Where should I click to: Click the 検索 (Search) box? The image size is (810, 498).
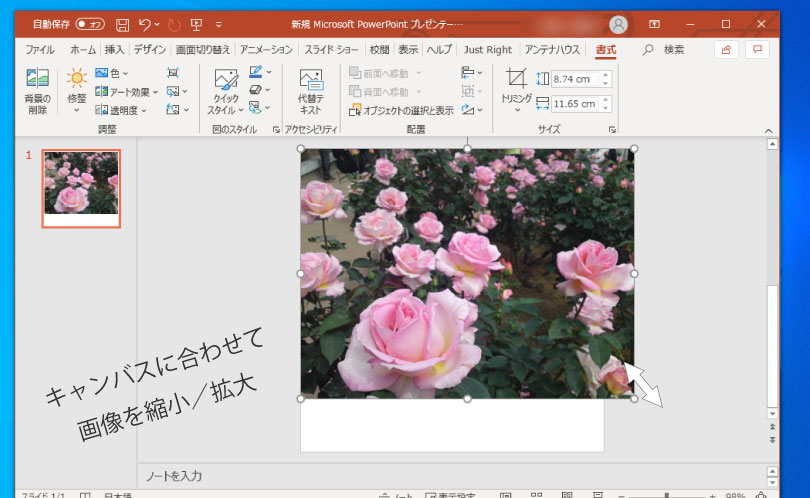point(674,49)
